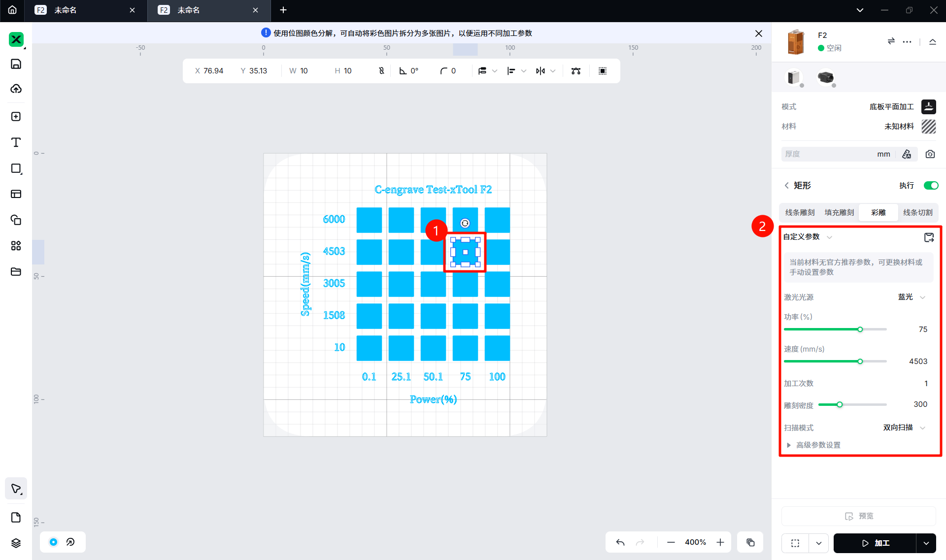Open the 扫描模式 scan mode dropdown

coord(904,428)
